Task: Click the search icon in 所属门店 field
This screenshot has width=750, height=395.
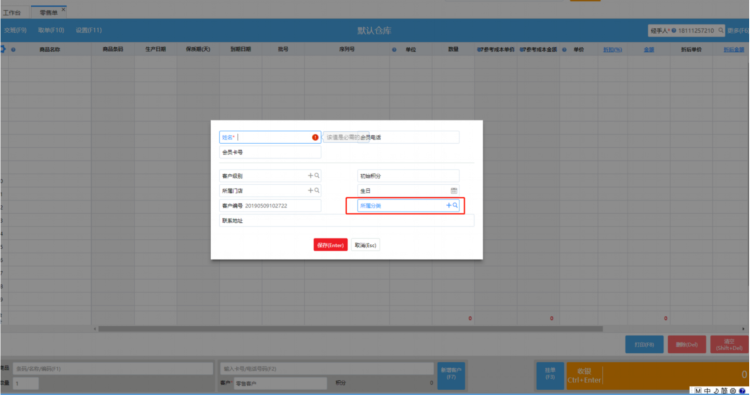Action: (x=317, y=191)
